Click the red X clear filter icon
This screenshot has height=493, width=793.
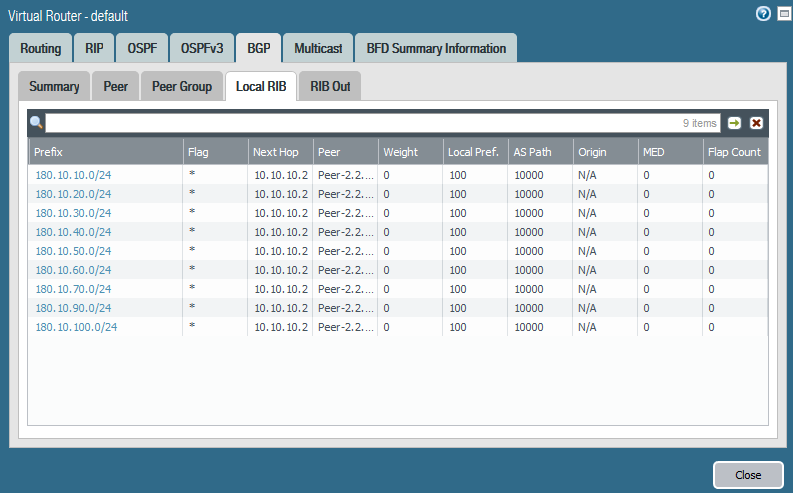756,123
